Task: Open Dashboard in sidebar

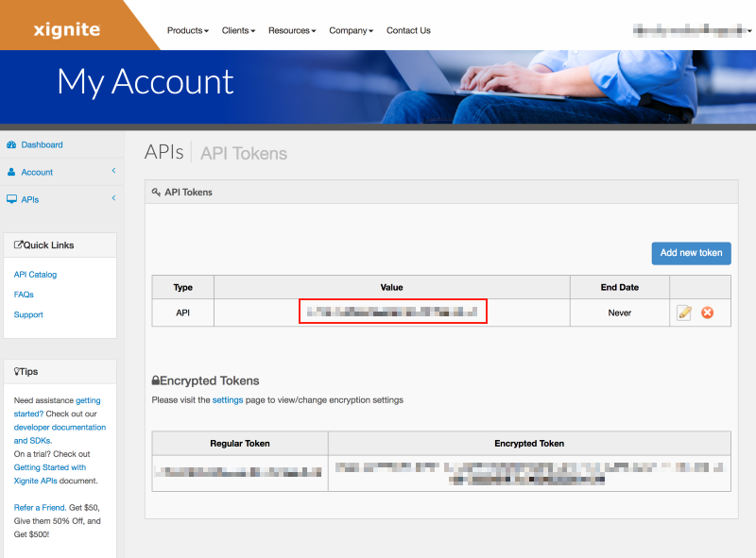Action: [42, 144]
